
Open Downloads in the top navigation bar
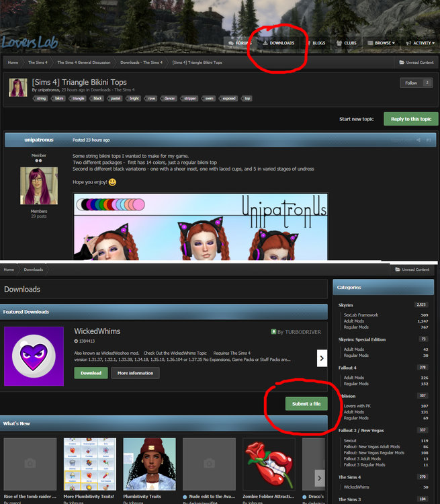coord(279,43)
